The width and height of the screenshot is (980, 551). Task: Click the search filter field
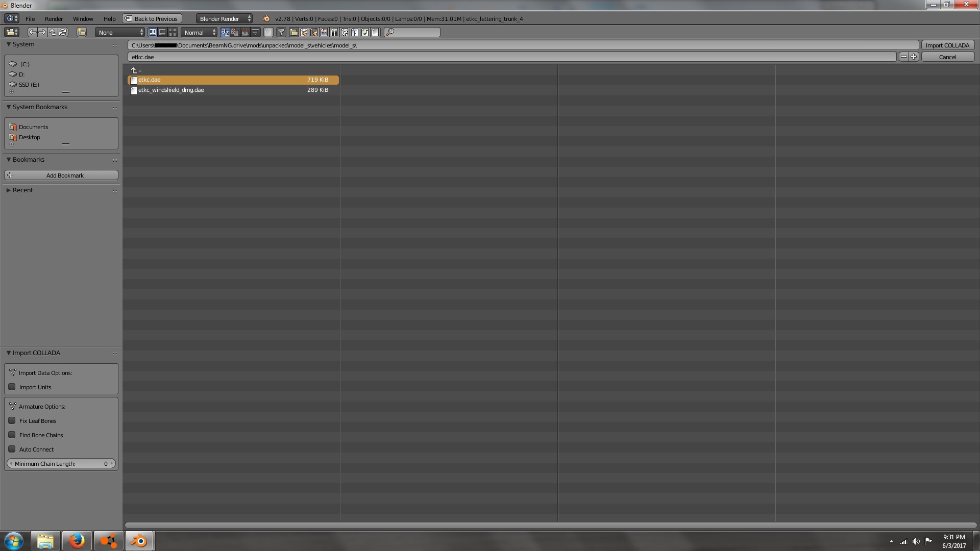[x=412, y=32]
